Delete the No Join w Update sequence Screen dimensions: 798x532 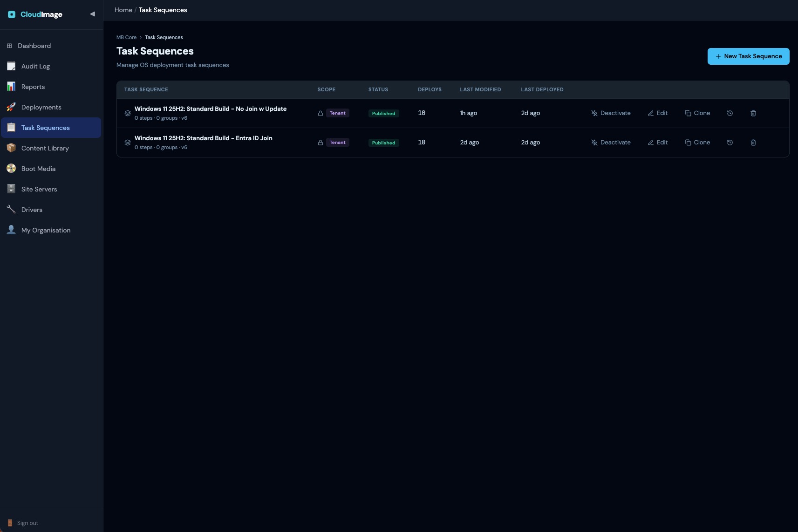753,113
